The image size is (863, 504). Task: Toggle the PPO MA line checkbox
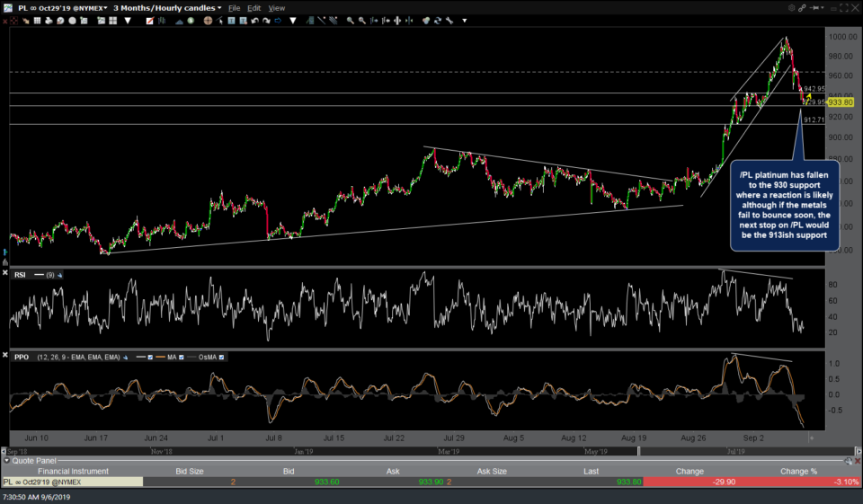click(182, 357)
